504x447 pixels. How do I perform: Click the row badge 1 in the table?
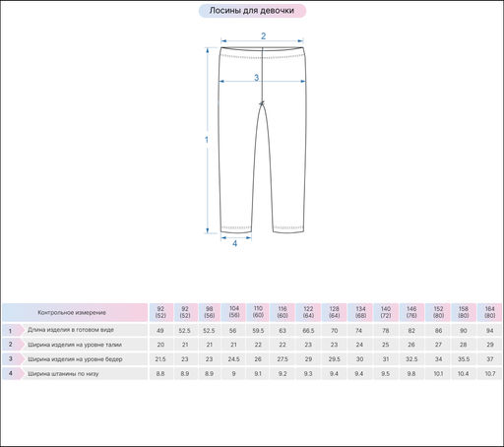point(13,331)
